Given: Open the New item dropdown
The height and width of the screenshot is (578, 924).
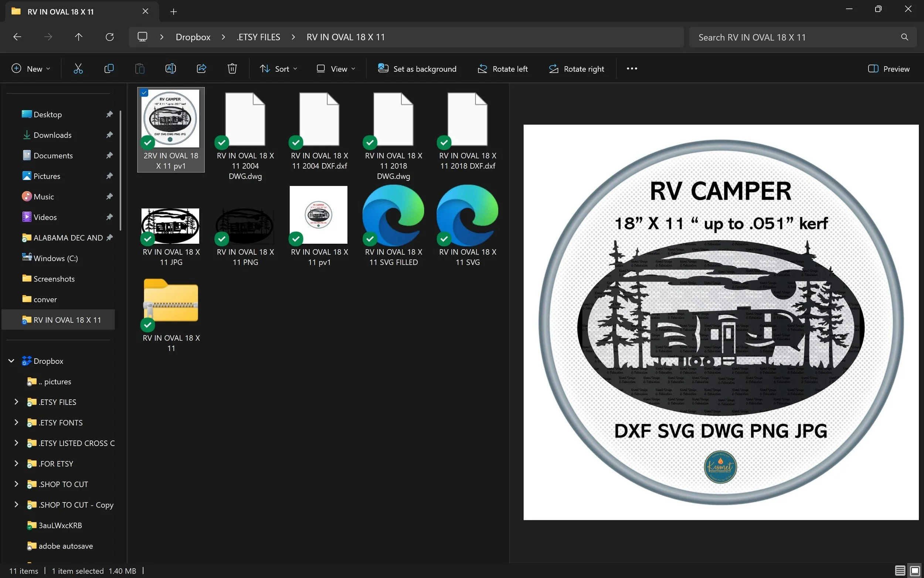Looking at the screenshot, I should click(x=31, y=69).
